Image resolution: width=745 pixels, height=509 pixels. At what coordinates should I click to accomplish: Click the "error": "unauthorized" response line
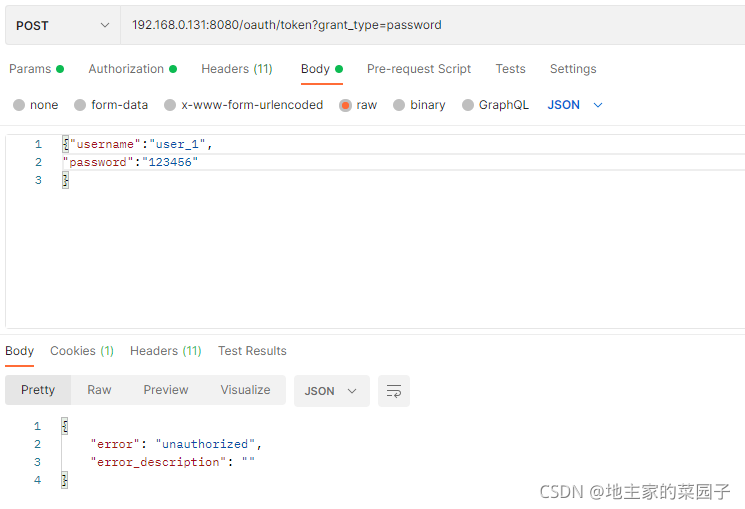(x=176, y=444)
